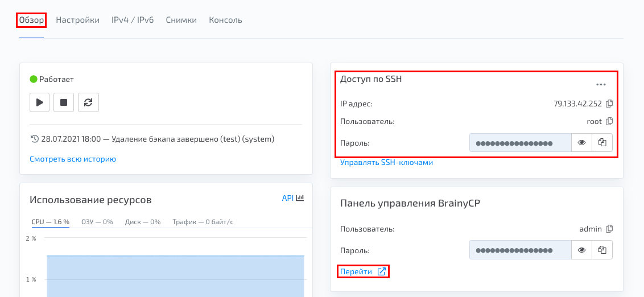The image size is (644, 297).
Task: Copy the root username
Action: click(x=609, y=121)
